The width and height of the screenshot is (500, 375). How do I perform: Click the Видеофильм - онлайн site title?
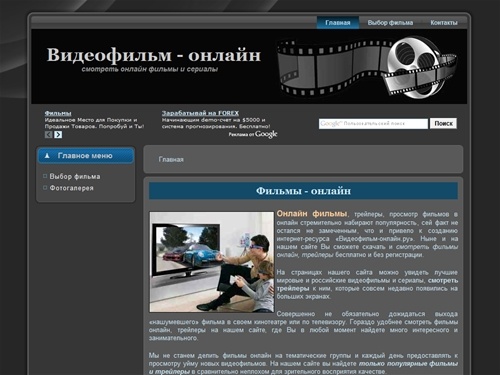153,55
